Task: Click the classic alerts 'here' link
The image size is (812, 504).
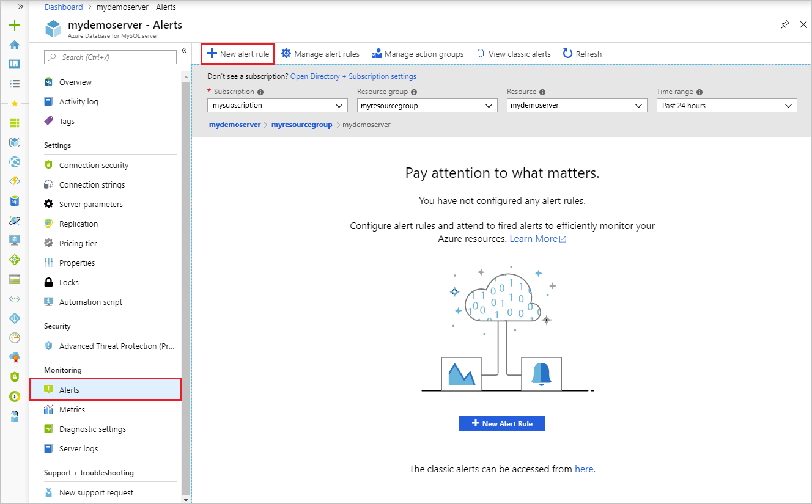Action: pos(585,469)
